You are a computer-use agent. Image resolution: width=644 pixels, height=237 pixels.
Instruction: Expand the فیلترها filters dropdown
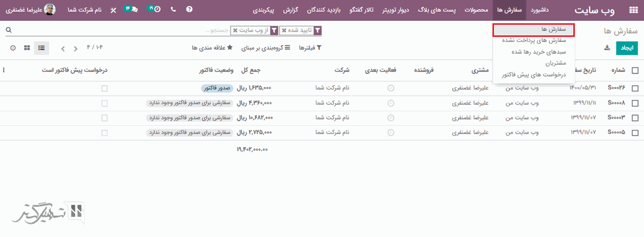[311, 48]
